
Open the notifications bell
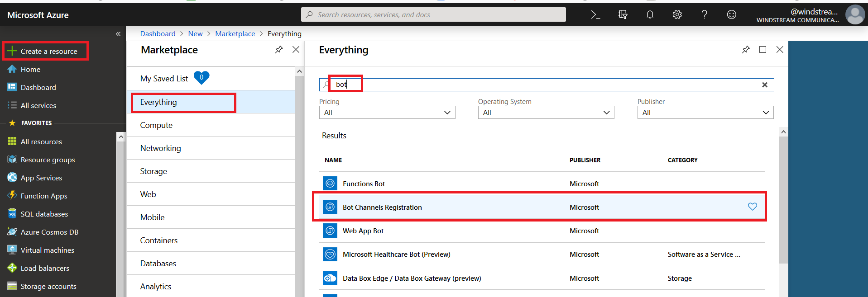(650, 14)
